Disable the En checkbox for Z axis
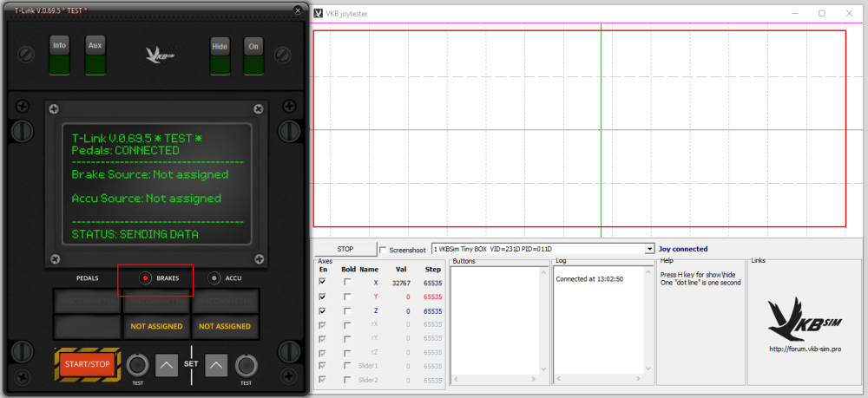The width and height of the screenshot is (868, 398). click(x=323, y=310)
